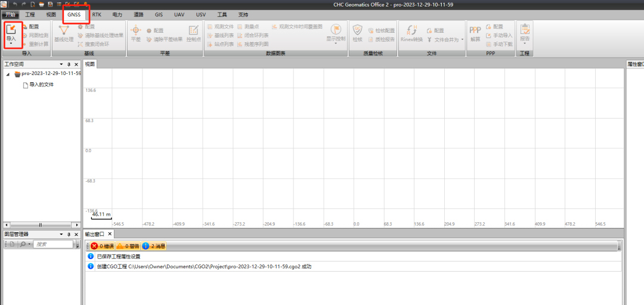Click 清除基线处理结果

pos(100,35)
